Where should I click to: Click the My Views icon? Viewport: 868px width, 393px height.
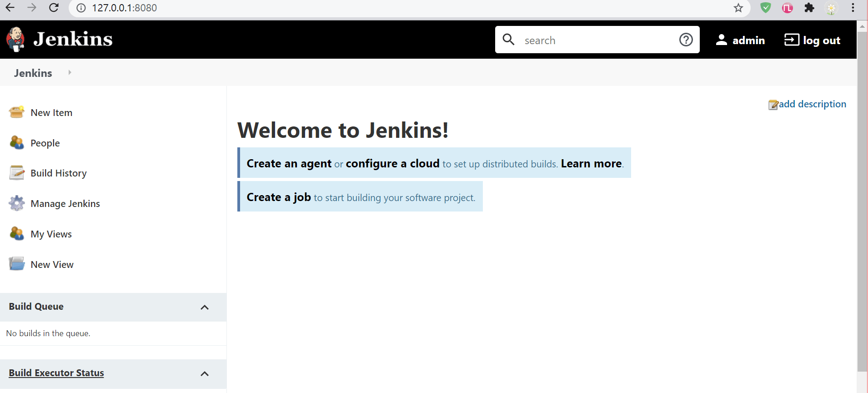(x=17, y=234)
